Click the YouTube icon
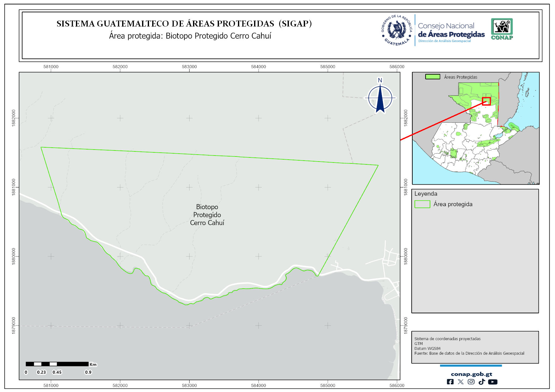Viewport: 555px width, 392px height. (493, 382)
